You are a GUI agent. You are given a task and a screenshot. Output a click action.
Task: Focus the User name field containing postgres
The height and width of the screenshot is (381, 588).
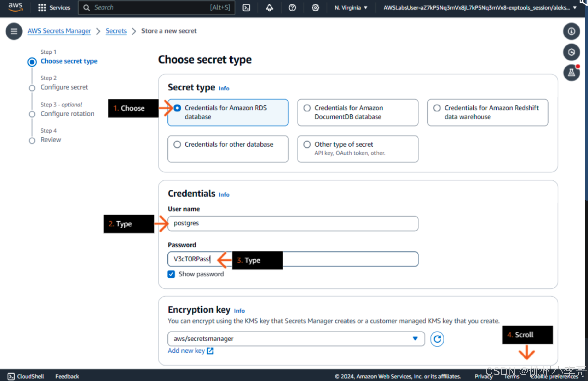[293, 224]
